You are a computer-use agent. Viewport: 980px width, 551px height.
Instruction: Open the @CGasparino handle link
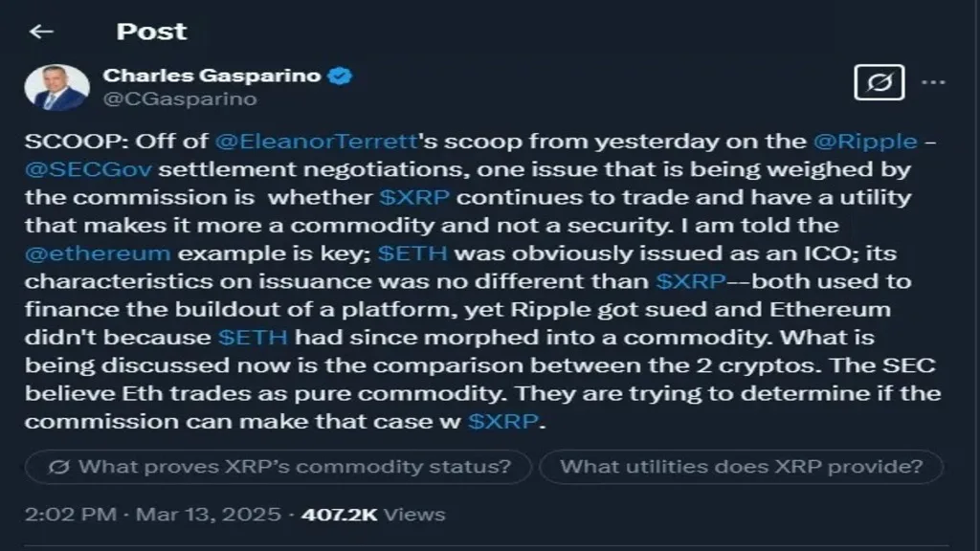tap(179, 98)
